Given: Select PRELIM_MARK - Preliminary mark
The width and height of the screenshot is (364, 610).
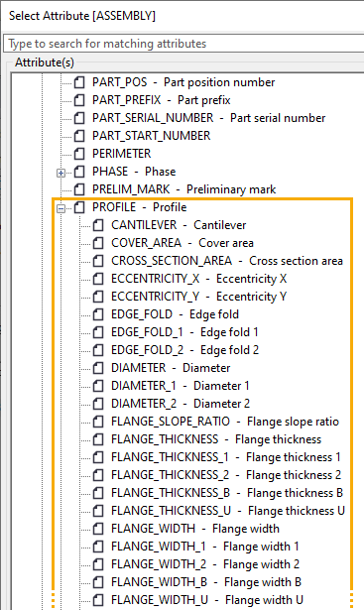Looking at the screenshot, I should pos(183,189).
